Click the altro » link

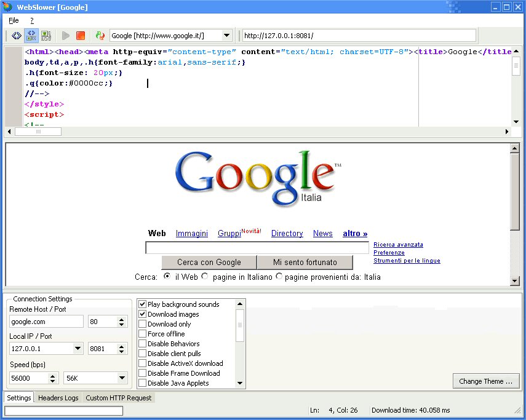pos(355,233)
